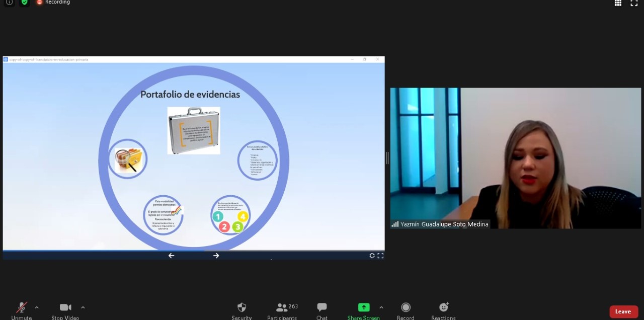The image size is (644, 320).
Task: Click the meeting info icon
Action: (9, 3)
